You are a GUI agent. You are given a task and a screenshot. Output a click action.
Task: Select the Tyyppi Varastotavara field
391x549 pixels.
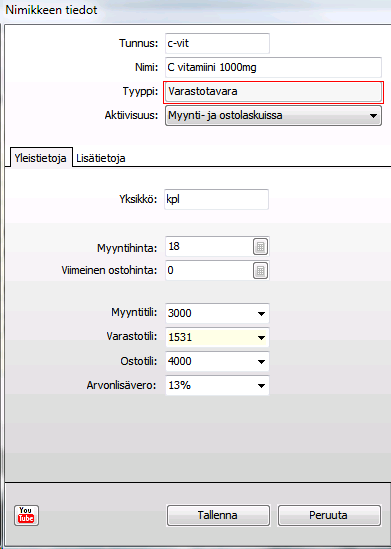[x=273, y=92]
